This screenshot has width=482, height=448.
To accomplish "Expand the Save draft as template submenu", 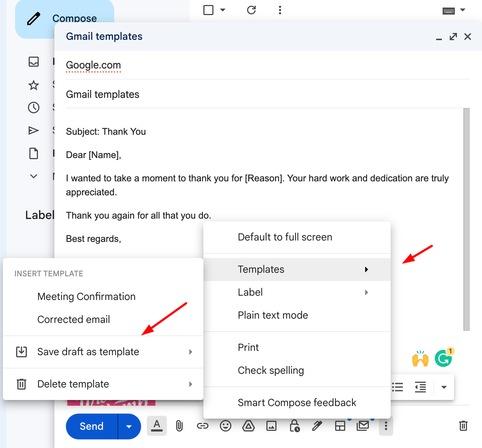I will pos(88,352).
